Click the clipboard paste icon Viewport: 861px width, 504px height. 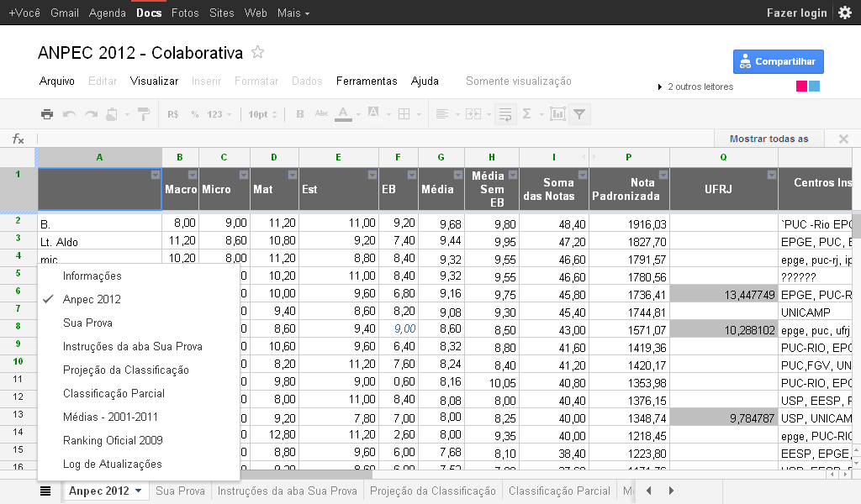pyautogui.click(x=112, y=114)
